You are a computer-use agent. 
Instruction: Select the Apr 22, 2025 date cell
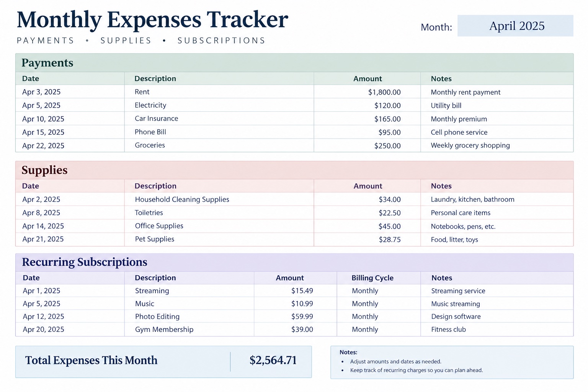click(70, 145)
